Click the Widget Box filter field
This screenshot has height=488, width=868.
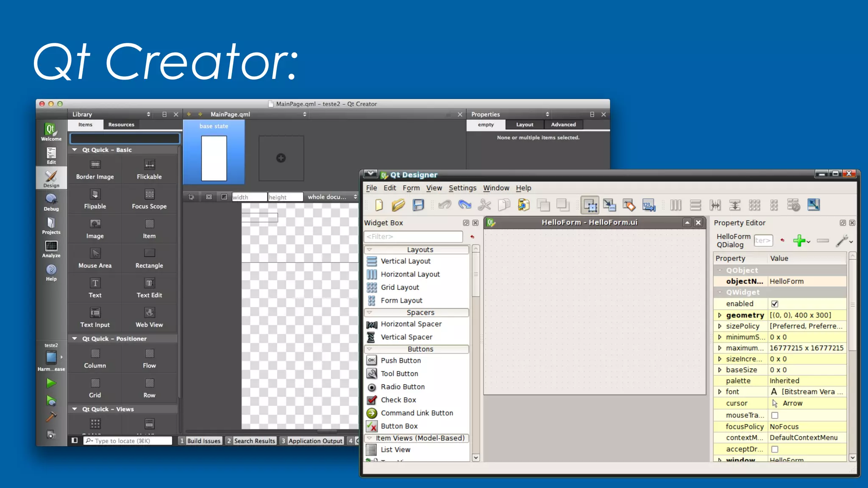click(x=413, y=237)
